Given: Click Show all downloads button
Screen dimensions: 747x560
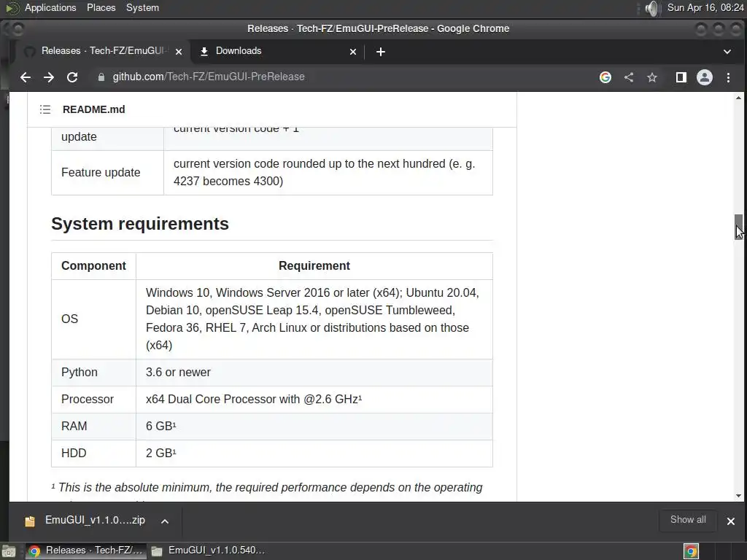Looking at the screenshot, I should tap(688, 519).
